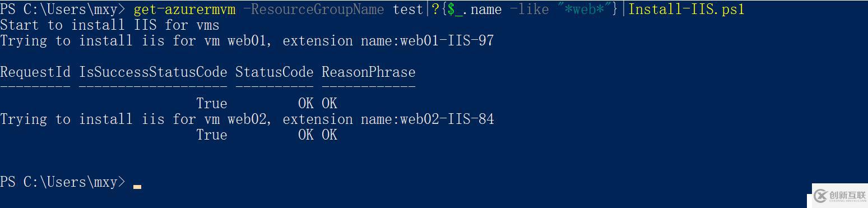Image resolution: width=868 pixels, height=208 pixels.
Task: Click the last OK reason phrase for web02
Action: point(329,135)
